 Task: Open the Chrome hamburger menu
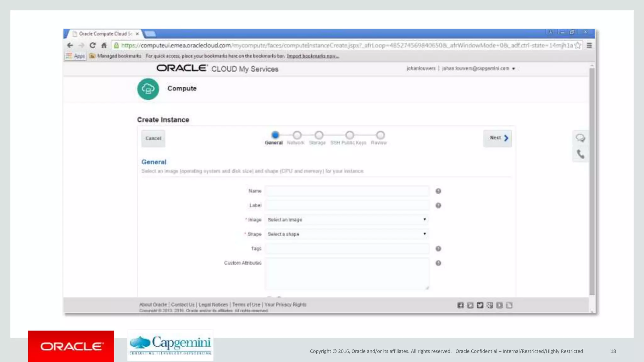point(589,46)
